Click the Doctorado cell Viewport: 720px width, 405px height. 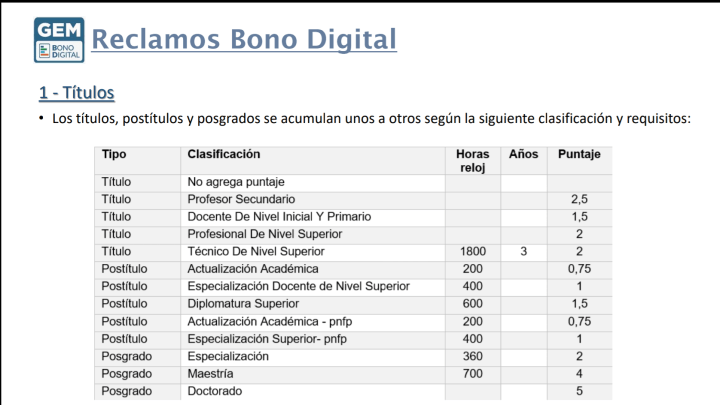[x=215, y=391]
